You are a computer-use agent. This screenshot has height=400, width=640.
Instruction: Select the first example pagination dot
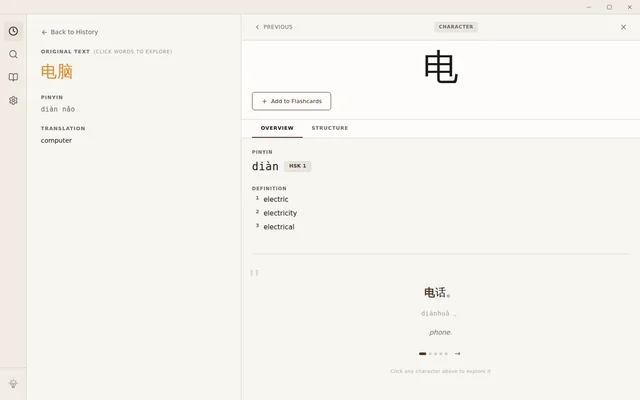click(422, 353)
